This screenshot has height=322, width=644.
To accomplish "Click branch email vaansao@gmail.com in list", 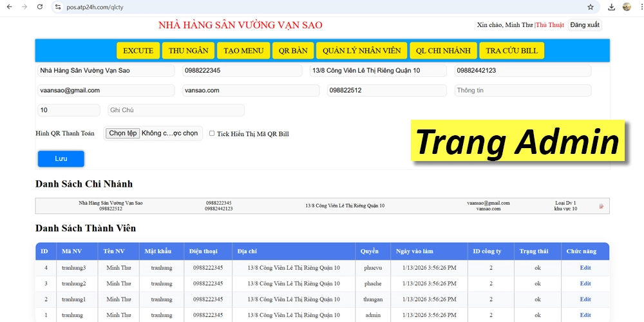I will coord(488,203).
